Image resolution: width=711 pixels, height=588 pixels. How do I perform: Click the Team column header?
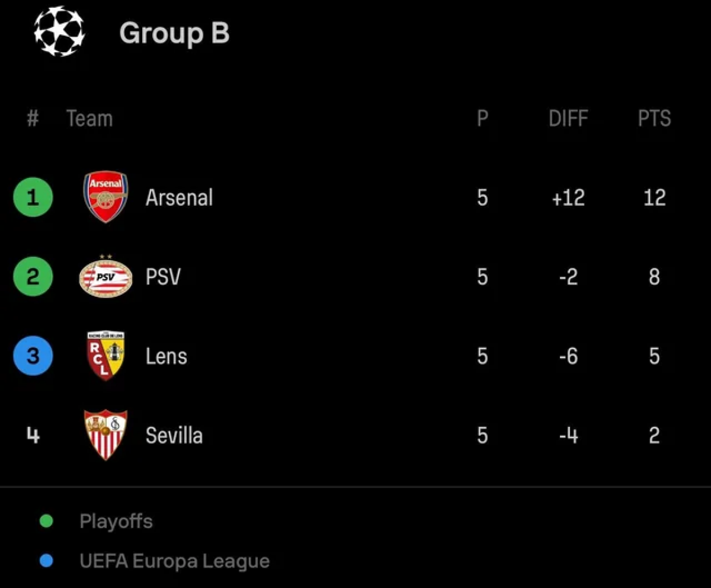(x=89, y=119)
